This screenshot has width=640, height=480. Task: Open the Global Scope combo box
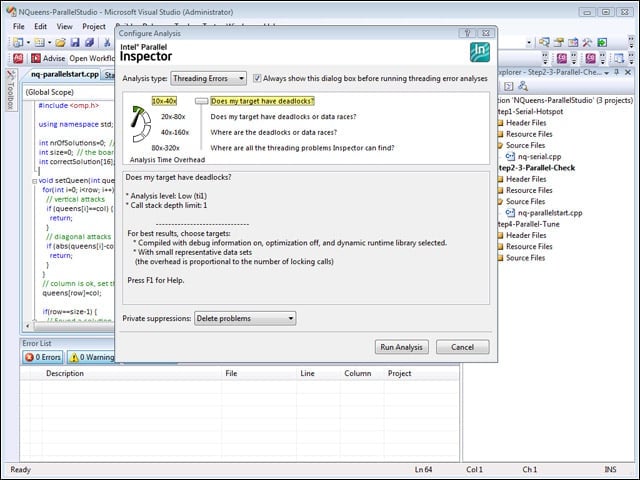click(69, 92)
